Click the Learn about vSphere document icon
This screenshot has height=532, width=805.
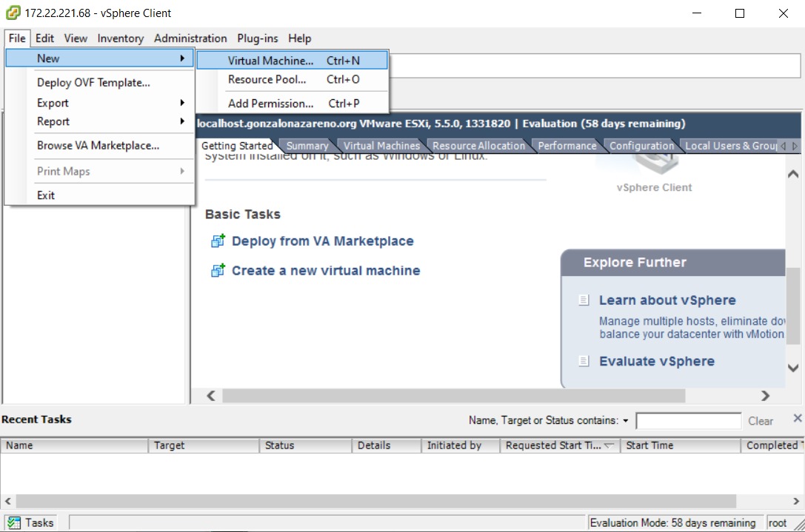click(584, 300)
